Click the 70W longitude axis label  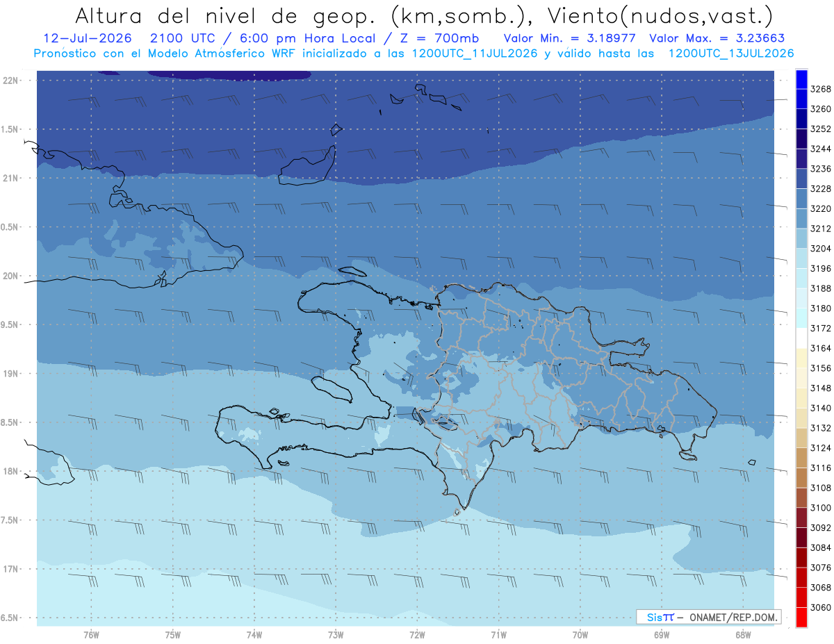tap(580, 635)
